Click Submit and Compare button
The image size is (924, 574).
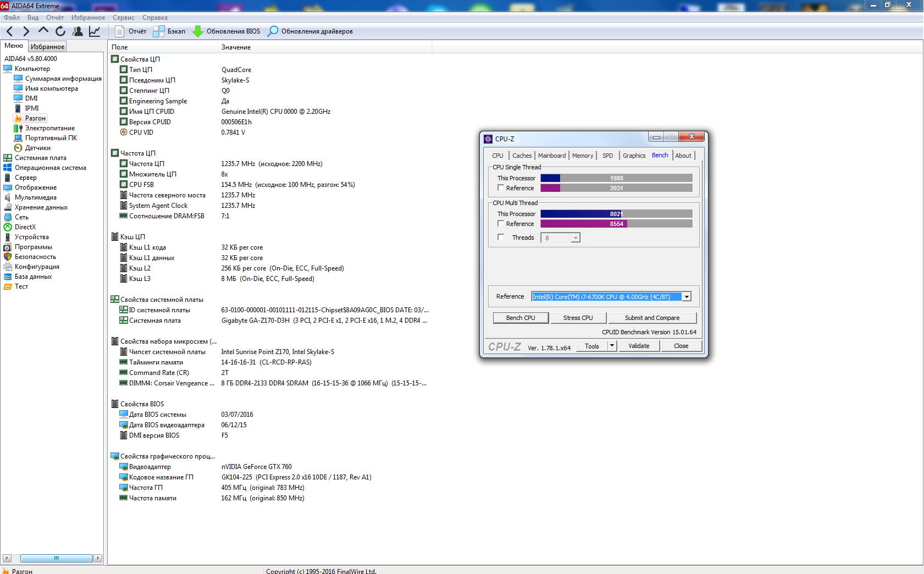tap(652, 318)
